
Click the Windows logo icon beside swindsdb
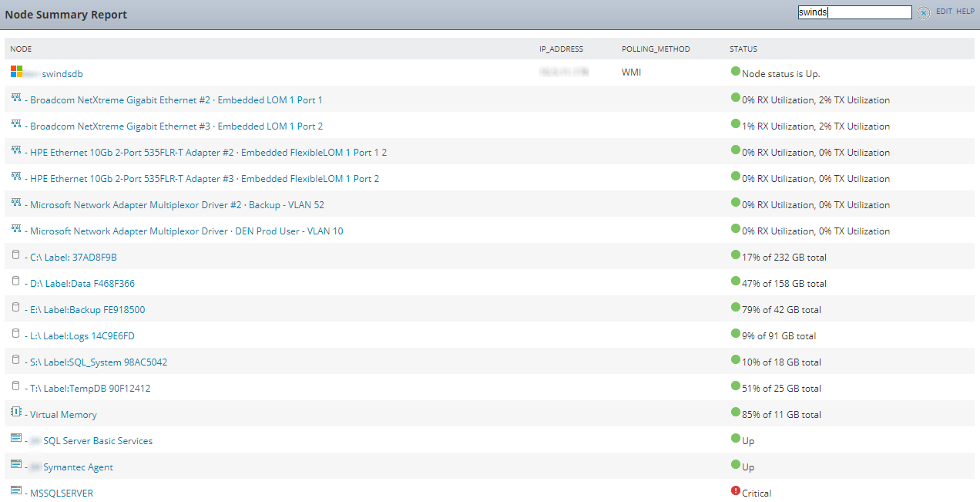coord(16,71)
